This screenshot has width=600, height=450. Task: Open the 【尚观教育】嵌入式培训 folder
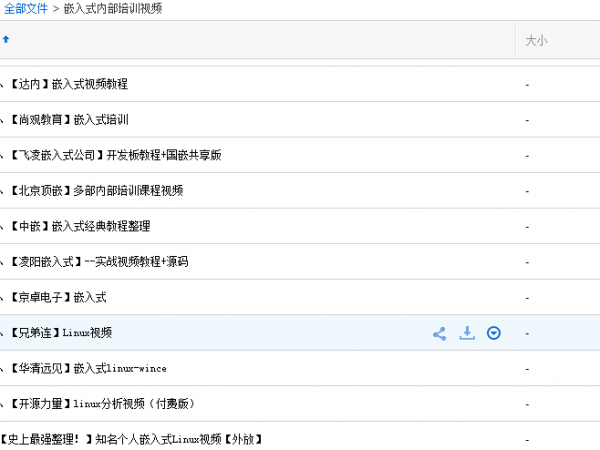tap(70, 120)
